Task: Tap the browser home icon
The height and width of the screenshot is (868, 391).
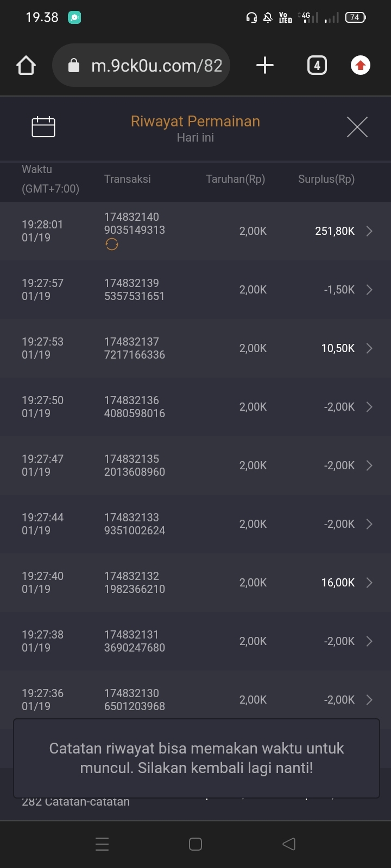Action: (26, 66)
